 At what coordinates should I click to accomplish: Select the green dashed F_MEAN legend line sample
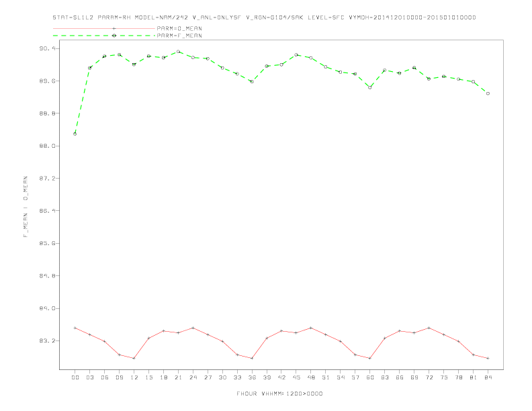coord(104,36)
